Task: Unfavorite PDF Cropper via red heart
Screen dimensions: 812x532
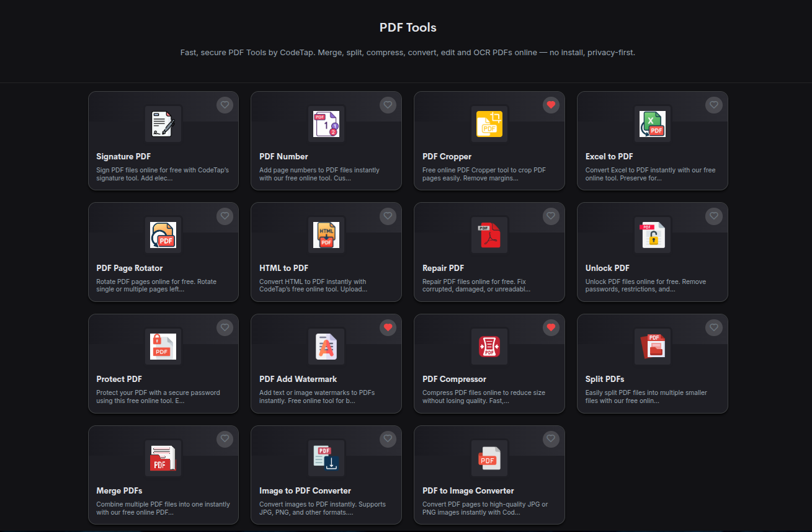Action: [551, 105]
